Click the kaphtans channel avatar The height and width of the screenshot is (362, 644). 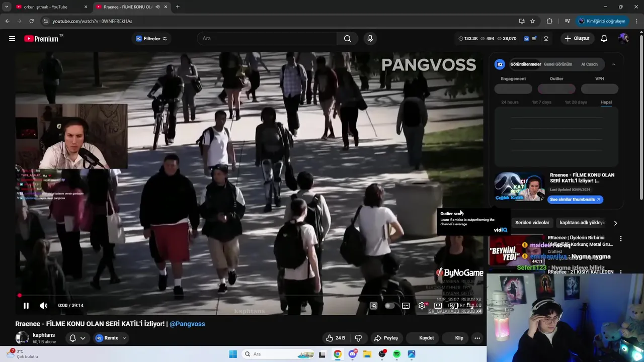(22, 338)
